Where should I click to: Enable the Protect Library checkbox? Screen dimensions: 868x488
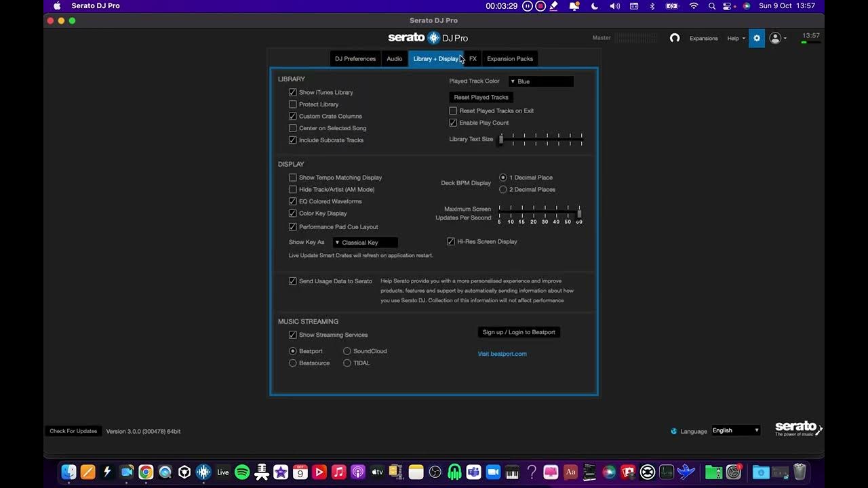click(x=293, y=104)
